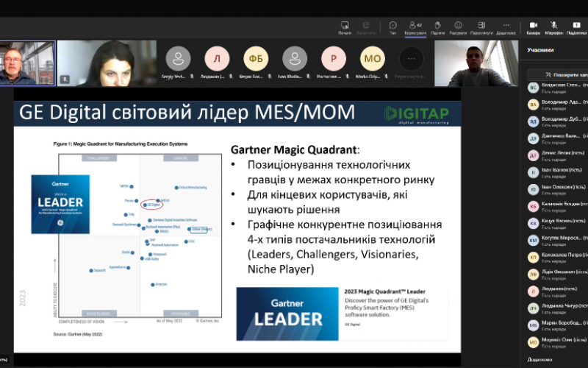588x368 pixels.
Task: Select participant Іван Олексин in the list
Action: tap(557, 190)
